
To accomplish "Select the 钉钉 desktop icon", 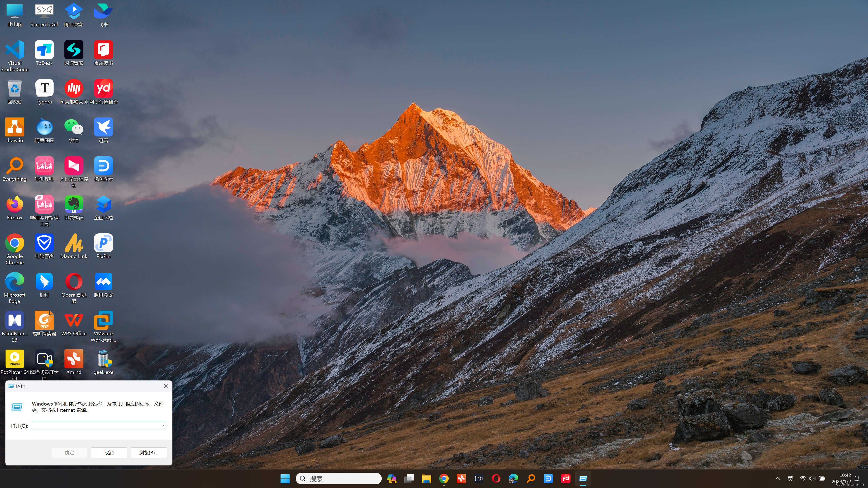I will click(44, 285).
